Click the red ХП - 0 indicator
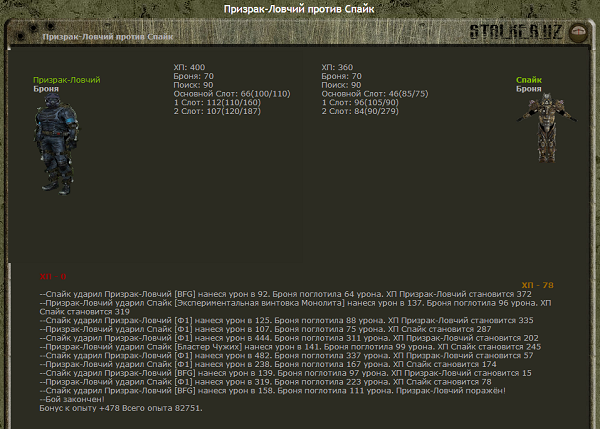The width and height of the screenshot is (600, 429). tap(53, 276)
